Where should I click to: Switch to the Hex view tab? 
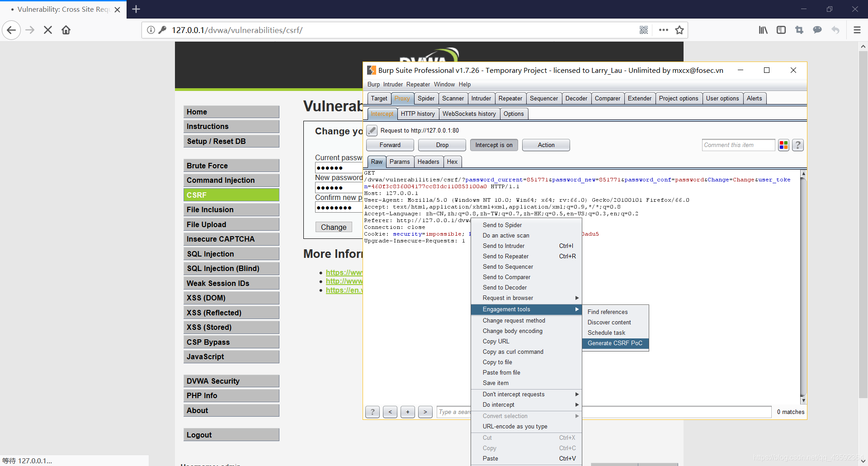point(452,162)
